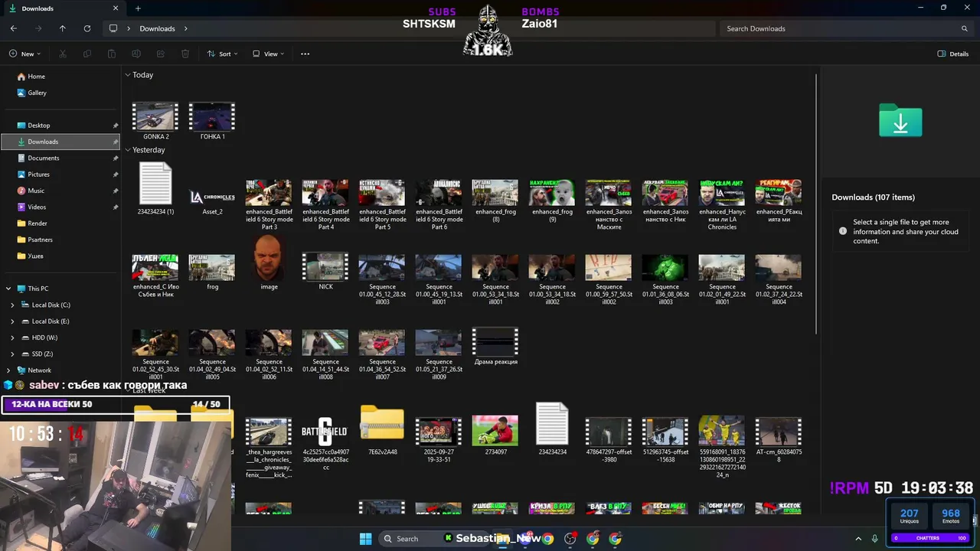Click the Rename icon in toolbar
This screenshot has height=551, width=980.
coord(136,54)
